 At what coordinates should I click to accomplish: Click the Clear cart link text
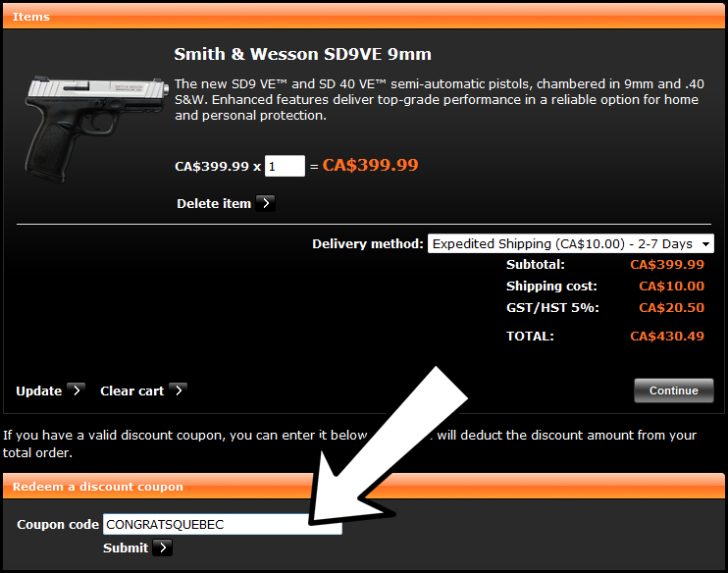tap(132, 391)
